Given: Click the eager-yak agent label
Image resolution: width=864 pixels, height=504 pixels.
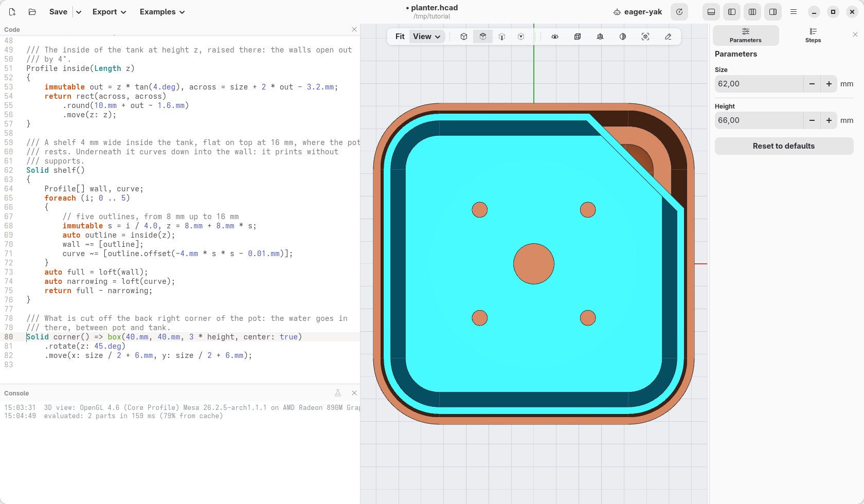Looking at the screenshot, I should (x=638, y=12).
